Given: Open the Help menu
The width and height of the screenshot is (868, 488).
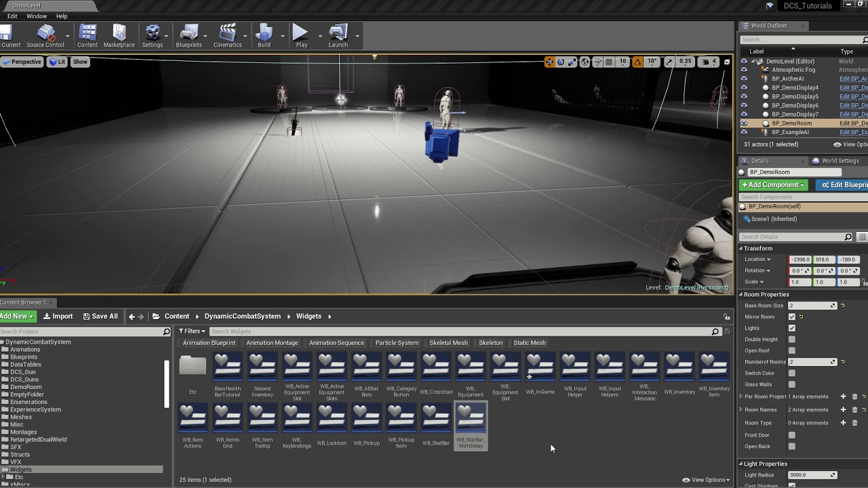Looking at the screenshot, I should click(62, 16).
